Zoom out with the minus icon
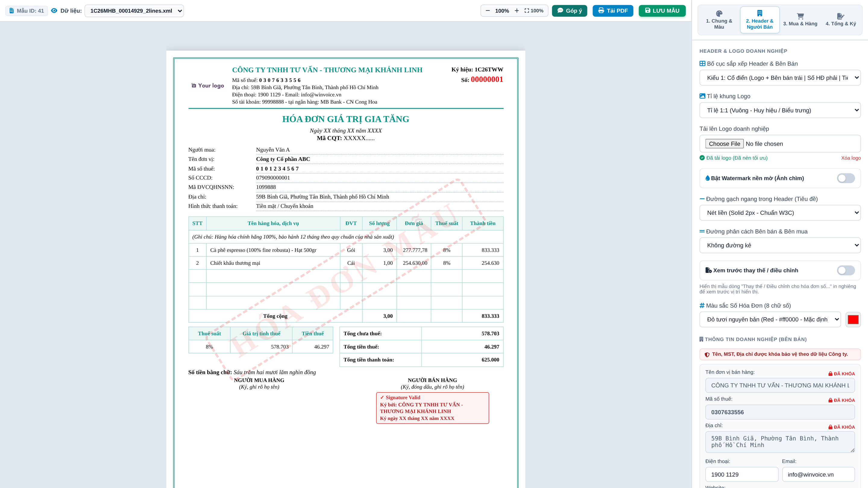 [488, 11]
